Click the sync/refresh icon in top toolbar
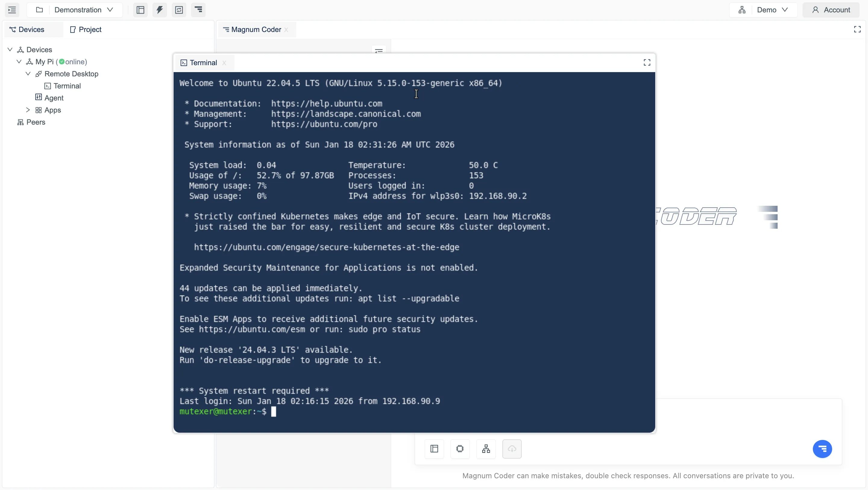This screenshot has width=868, height=490. 179,10
